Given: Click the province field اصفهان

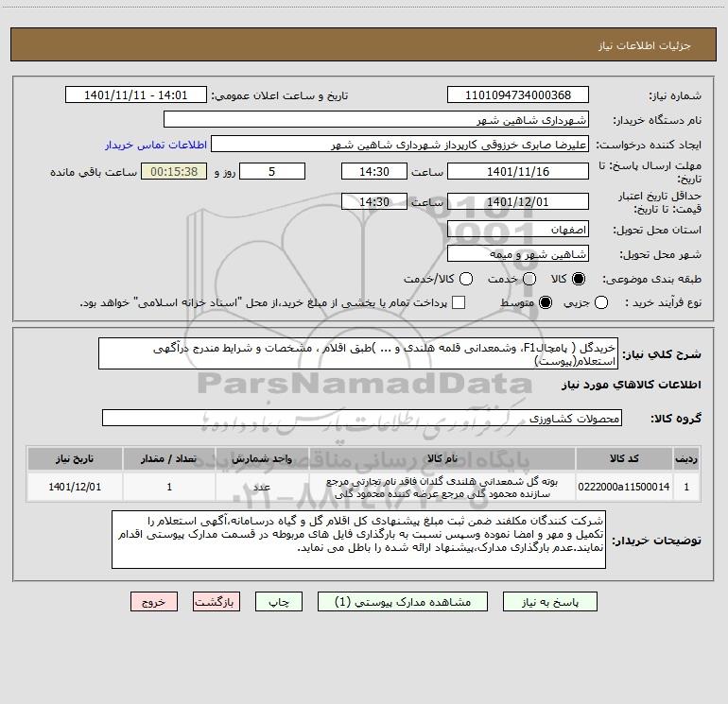Looking at the screenshot, I should click(518, 230).
